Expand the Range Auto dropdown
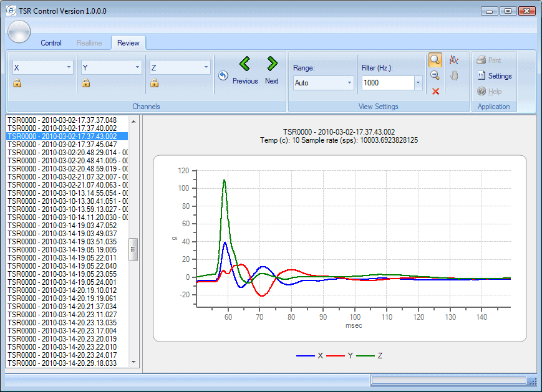This screenshot has width=542, height=392. pyautogui.click(x=349, y=83)
